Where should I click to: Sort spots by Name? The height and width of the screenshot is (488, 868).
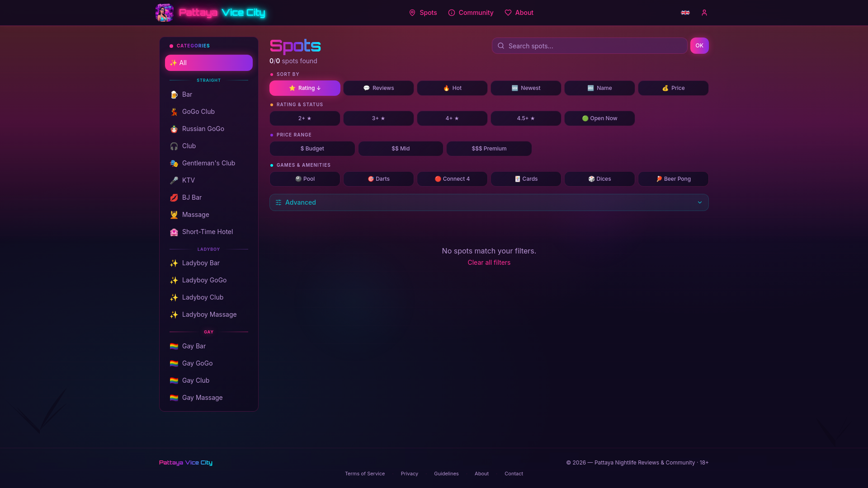pyautogui.click(x=599, y=88)
